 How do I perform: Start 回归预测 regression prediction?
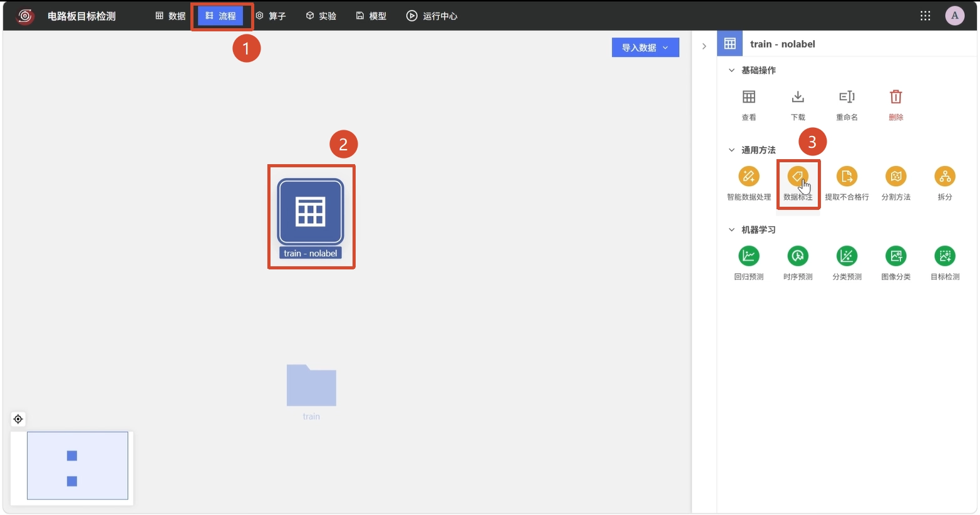click(x=749, y=256)
